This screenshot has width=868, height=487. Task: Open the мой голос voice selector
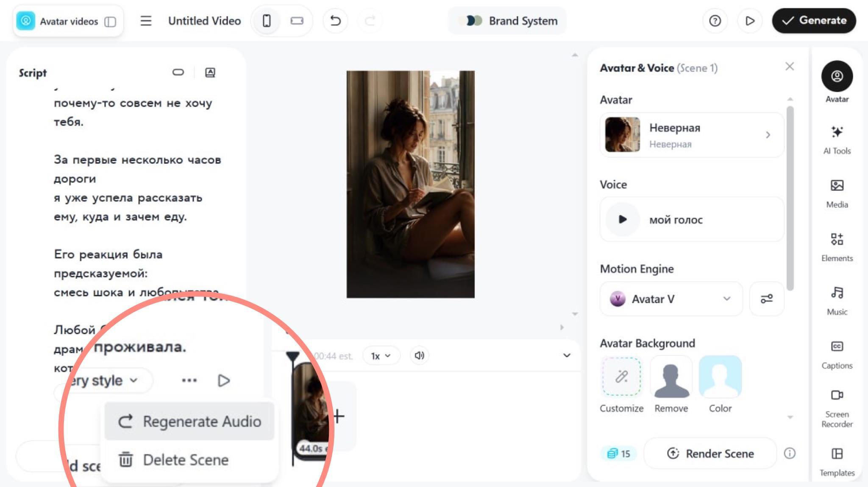(692, 219)
